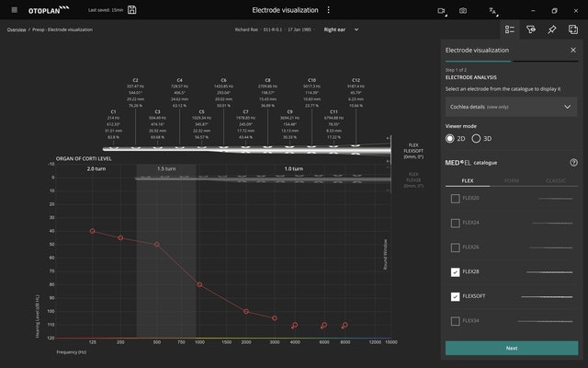This screenshot has height=368, width=588.
Task: Open the pin tool in toolbar
Action: point(552,29)
